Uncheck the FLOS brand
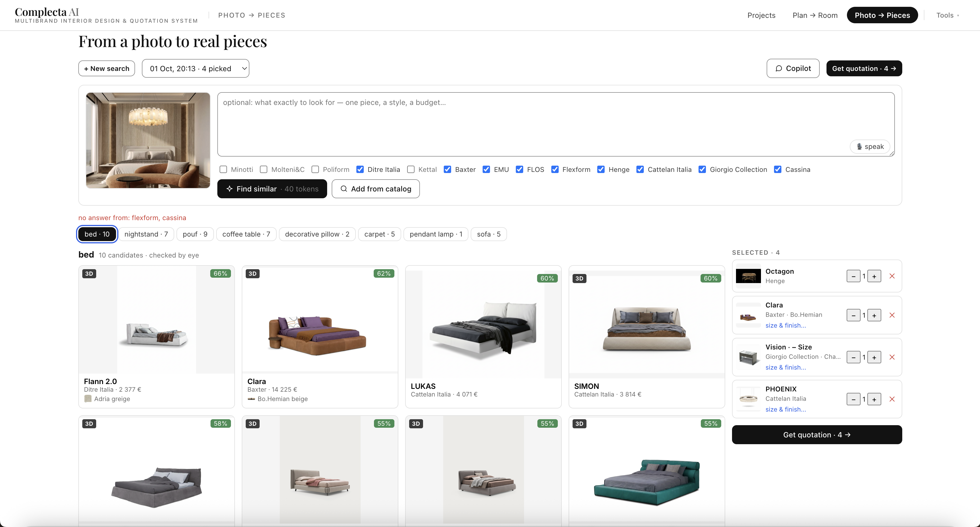The width and height of the screenshot is (980, 527). 519,170
